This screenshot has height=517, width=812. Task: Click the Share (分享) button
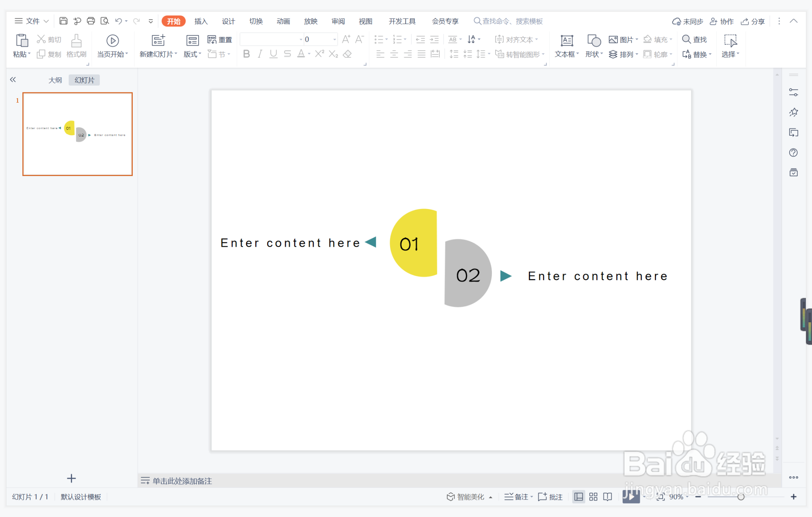click(753, 21)
